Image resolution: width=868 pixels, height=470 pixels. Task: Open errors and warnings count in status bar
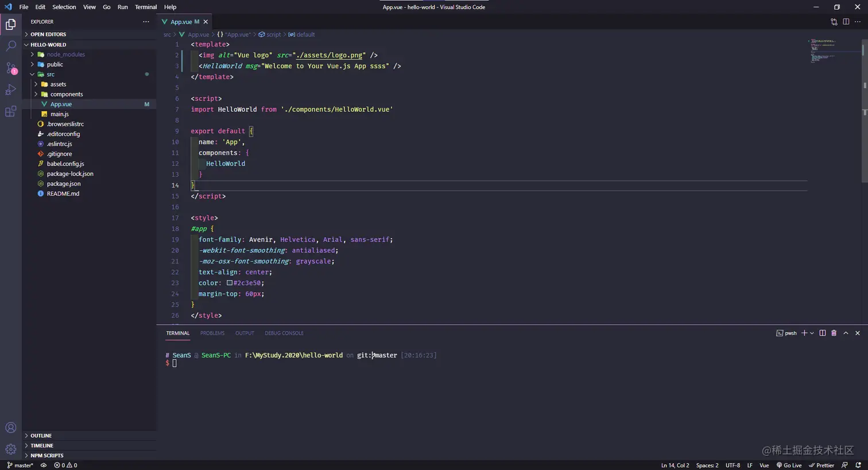pos(65,465)
